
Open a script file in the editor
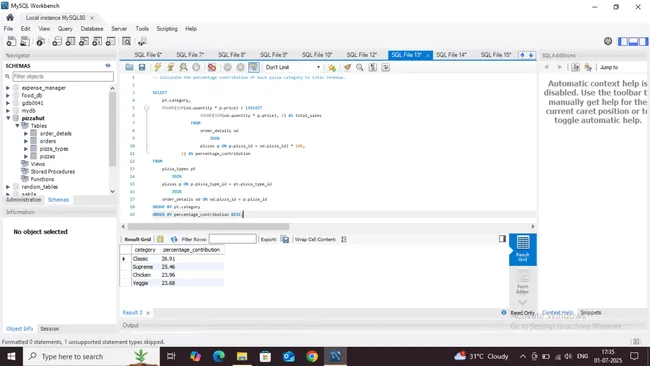click(129, 67)
